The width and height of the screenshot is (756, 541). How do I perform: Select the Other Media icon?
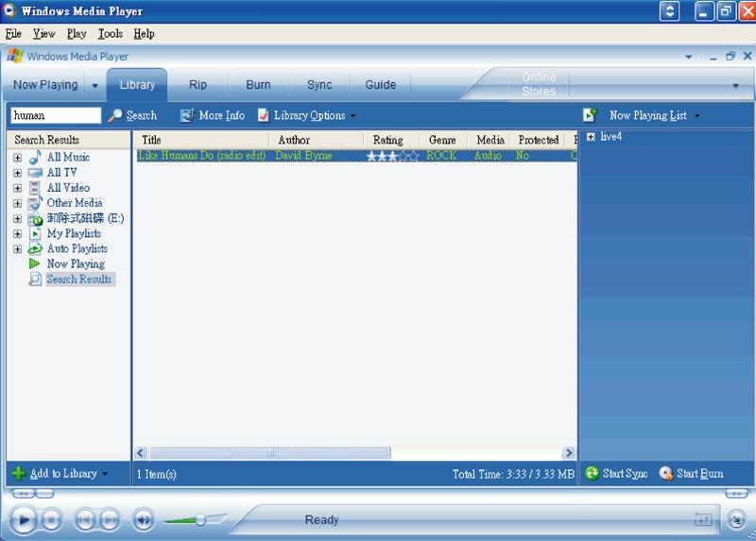click(35, 203)
